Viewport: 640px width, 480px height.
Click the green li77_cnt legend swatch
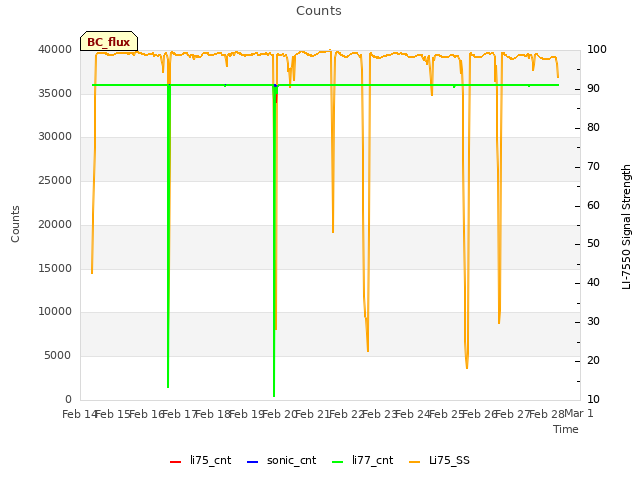(338, 462)
